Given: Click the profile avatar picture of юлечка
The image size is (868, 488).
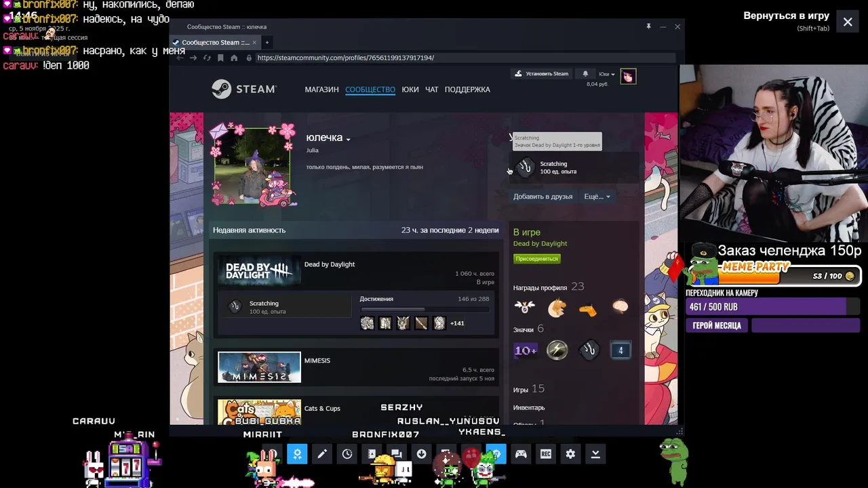Looking at the screenshot, I should coord(252,165).
